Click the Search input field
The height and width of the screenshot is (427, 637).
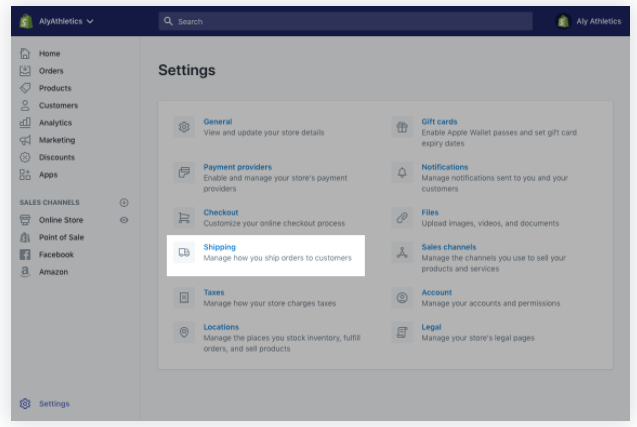click(345, 21)
